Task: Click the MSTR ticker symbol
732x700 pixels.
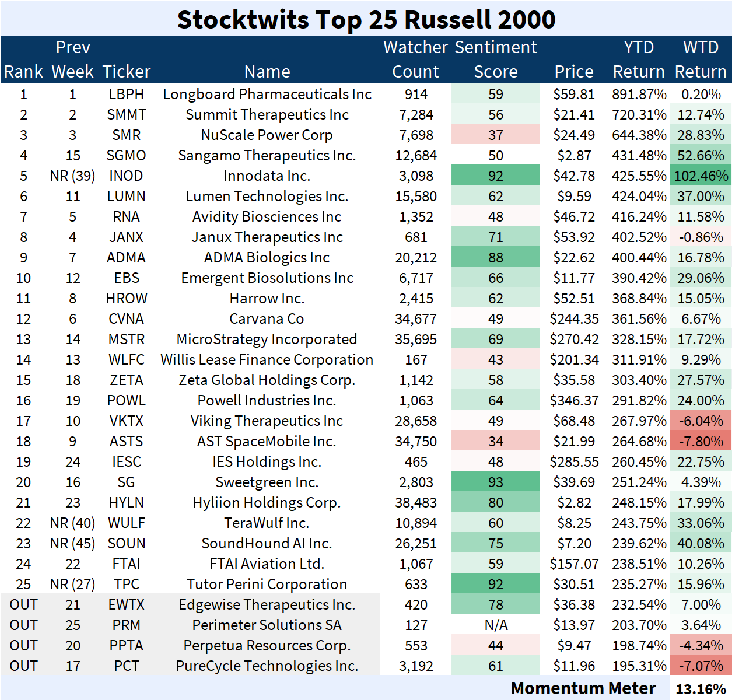Action: 126,339
